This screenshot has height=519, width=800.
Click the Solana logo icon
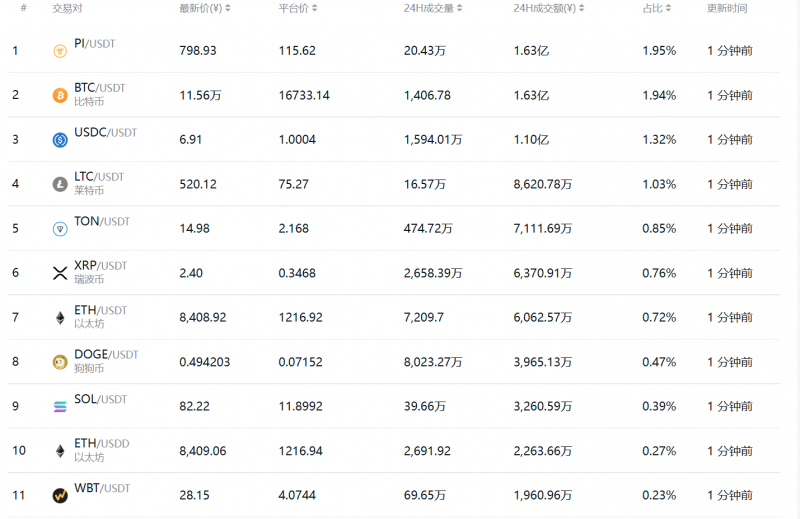[60, 406]
